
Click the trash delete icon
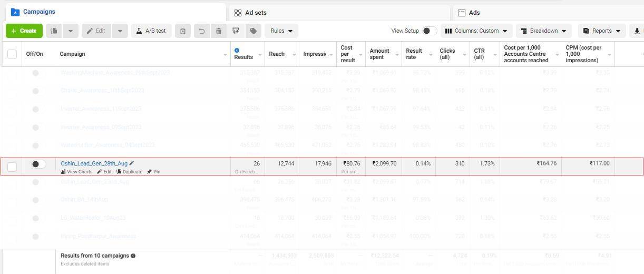click(x=218, y=31)
